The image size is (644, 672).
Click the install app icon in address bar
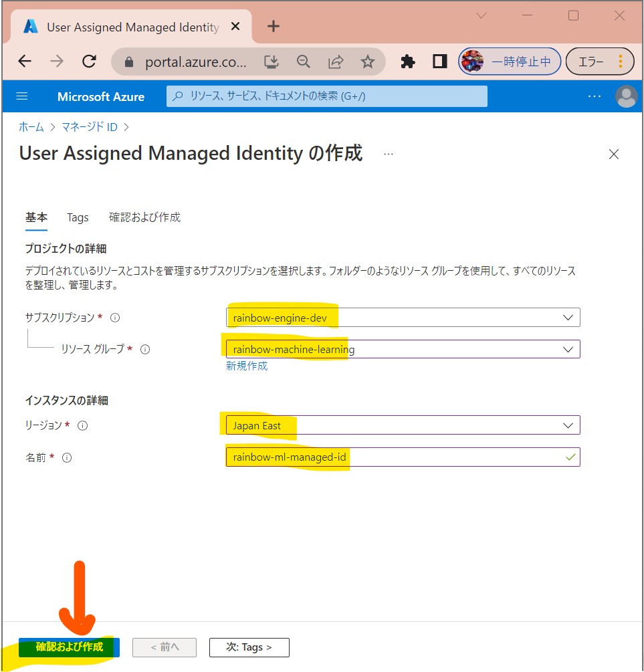[x=271, y=62]
